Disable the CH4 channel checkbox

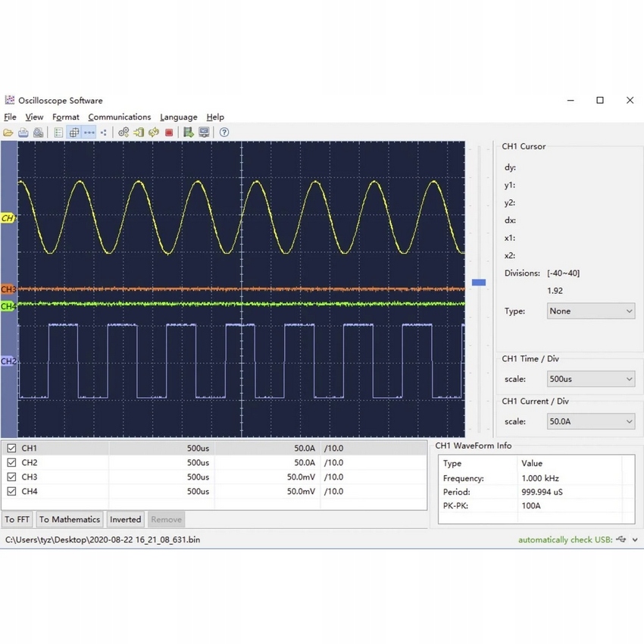11,492
